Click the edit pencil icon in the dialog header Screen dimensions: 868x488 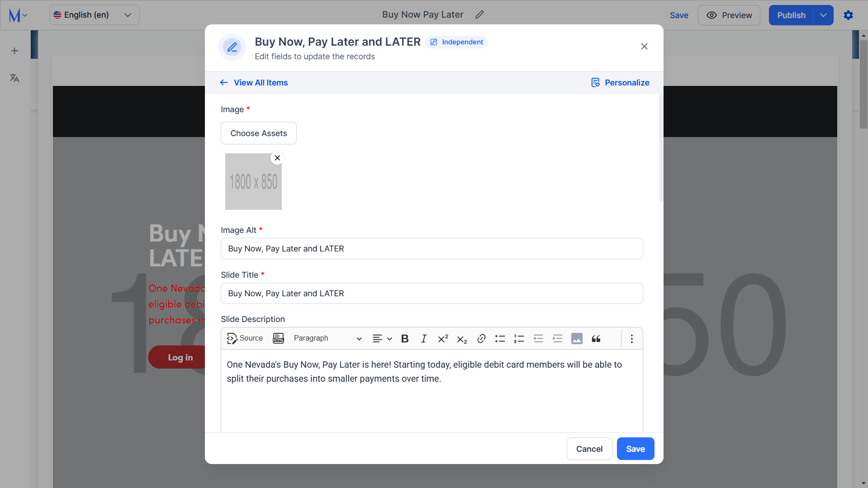click(232, 47)
